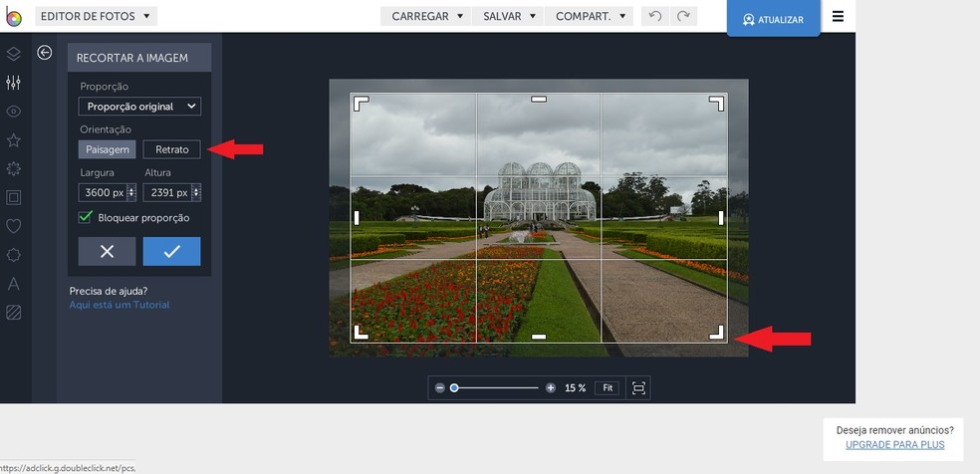Select Paisagem orientation
Screen dimensions: 980x474
[108, 149]
